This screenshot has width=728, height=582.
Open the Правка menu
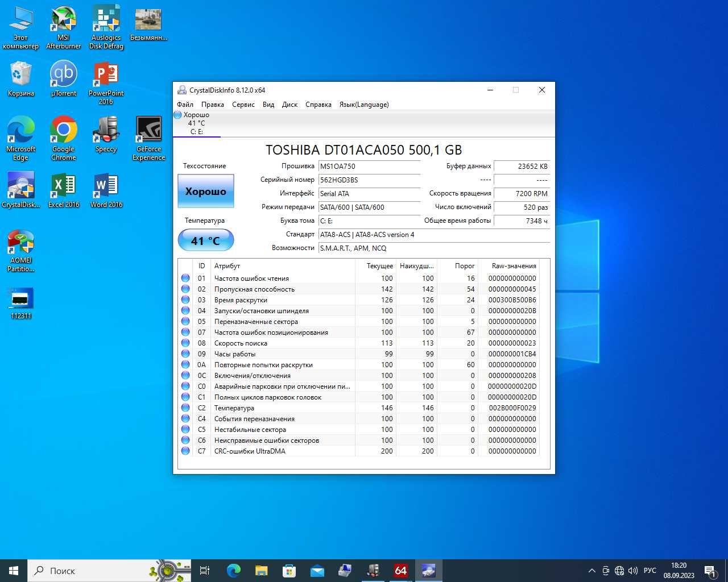(212, 105)
